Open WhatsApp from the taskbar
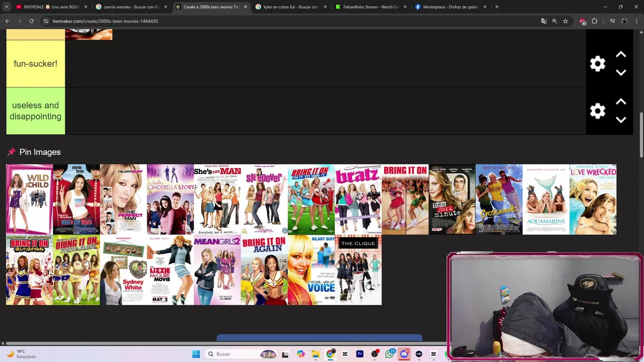644x362 pixels. point(390,354)
